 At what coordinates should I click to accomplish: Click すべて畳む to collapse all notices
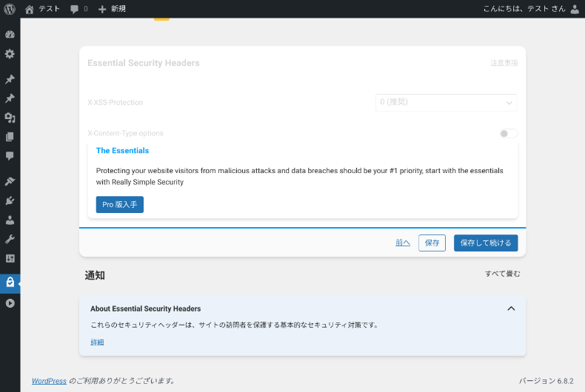502,274
